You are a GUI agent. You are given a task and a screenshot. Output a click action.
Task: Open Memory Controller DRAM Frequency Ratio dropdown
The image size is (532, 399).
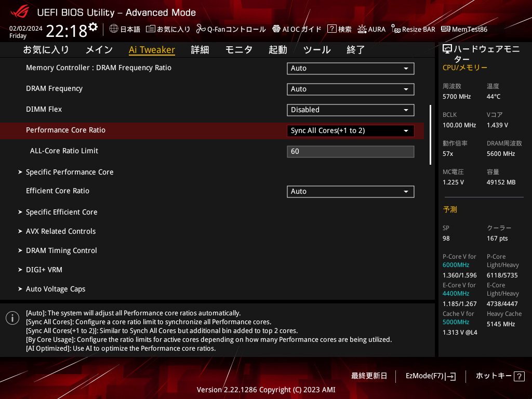[351, 68]
